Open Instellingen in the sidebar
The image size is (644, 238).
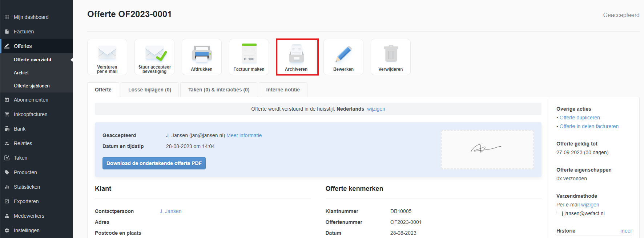click(x=27, y=230)
